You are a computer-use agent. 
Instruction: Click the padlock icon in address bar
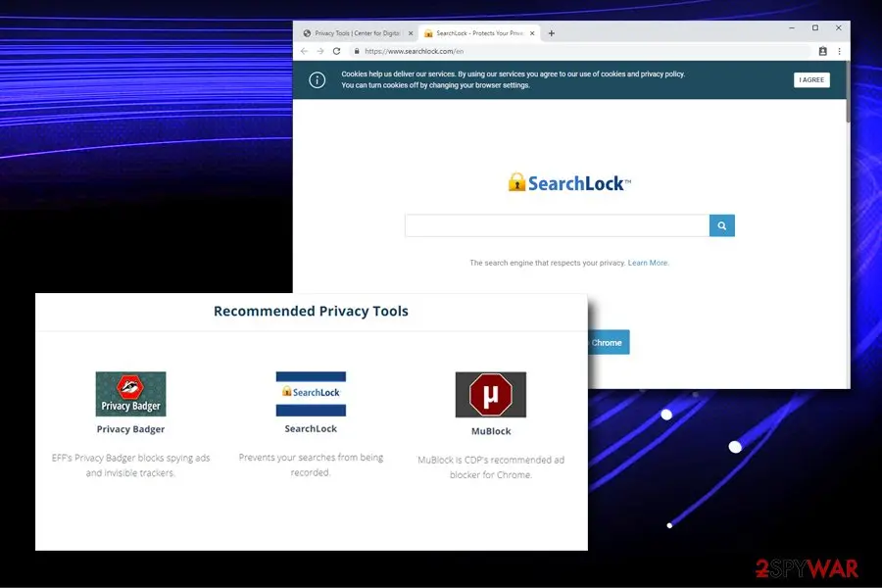[356, 51]
